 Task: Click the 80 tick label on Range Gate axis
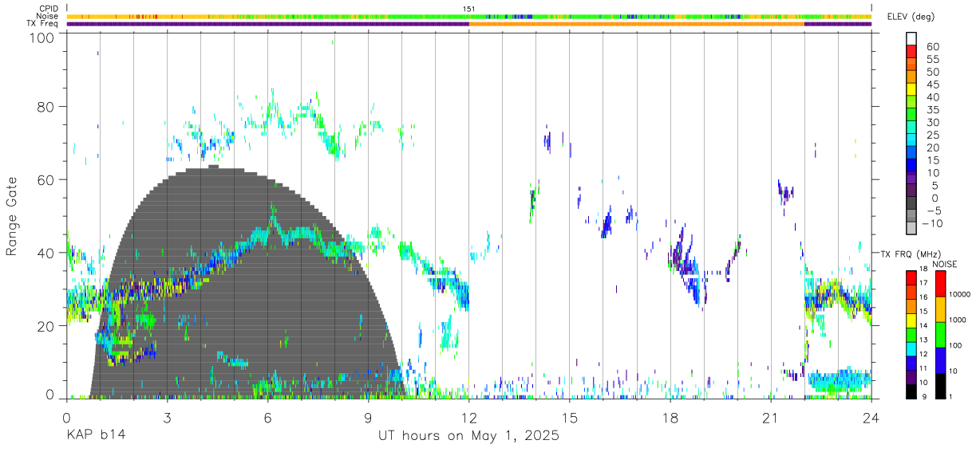coord(46,107)
